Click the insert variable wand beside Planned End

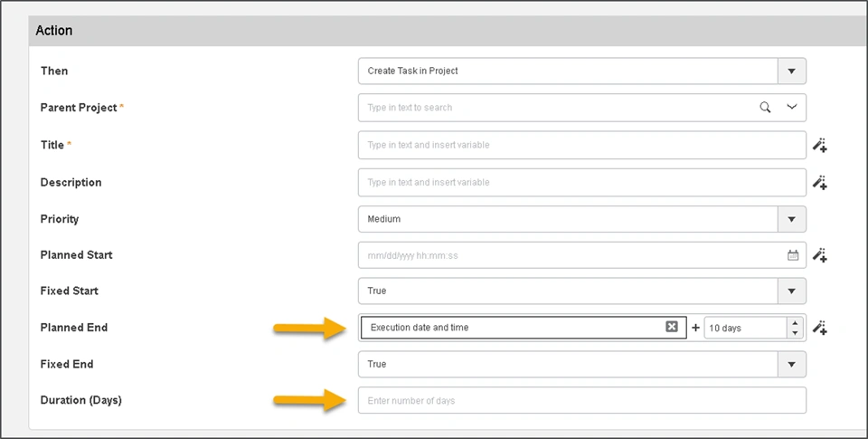819,328
